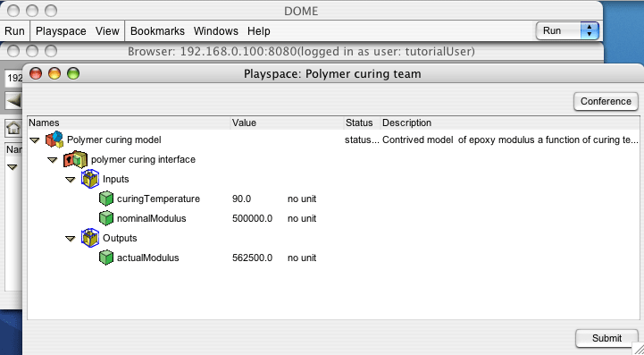
Task: Select the Polymer curing model label
Action: [x=114, y=139]
